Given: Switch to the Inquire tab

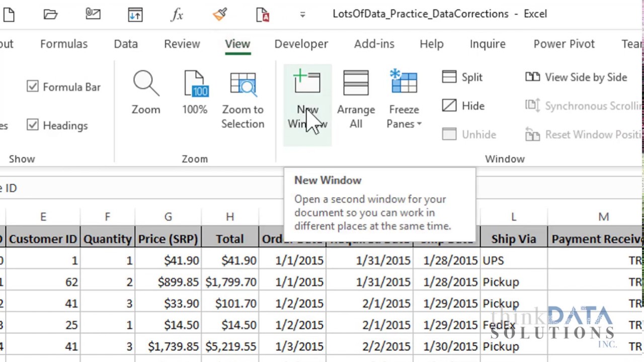Looking at the screenshot, I should point(488,44).
